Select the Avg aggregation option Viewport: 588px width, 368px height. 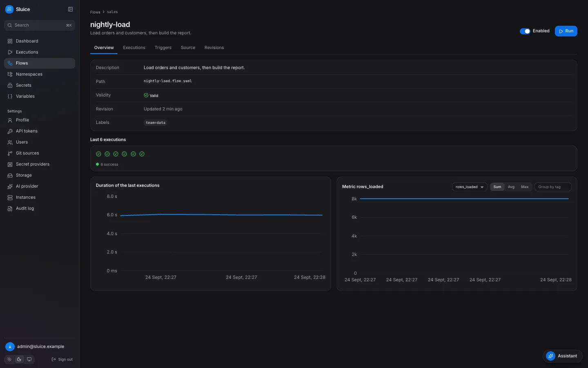tap(511, 187)
